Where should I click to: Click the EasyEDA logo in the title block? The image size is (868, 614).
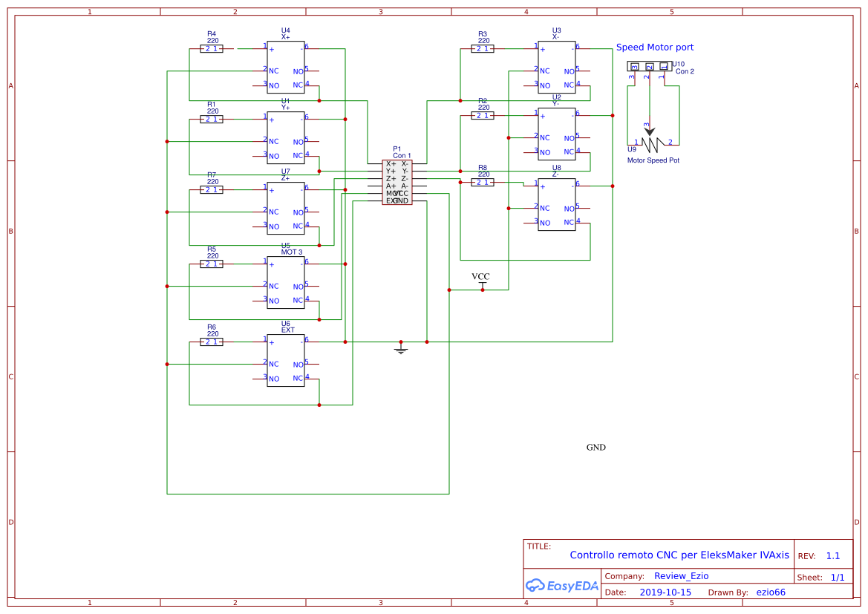[x=561, y=586]
